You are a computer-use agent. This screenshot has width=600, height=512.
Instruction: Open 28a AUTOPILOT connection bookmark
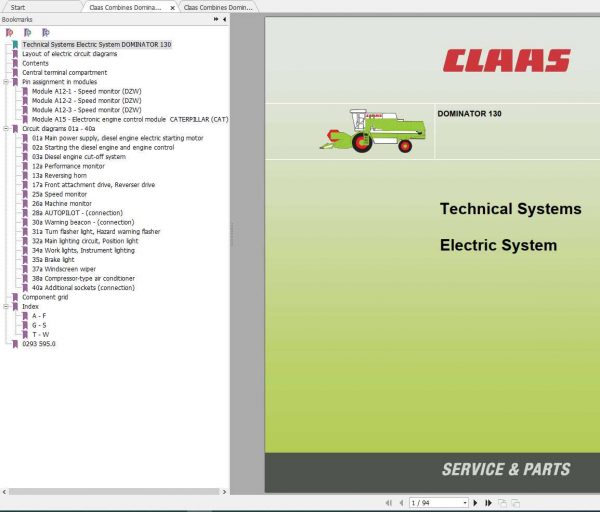pyautogui.click(x=77, y=213)
